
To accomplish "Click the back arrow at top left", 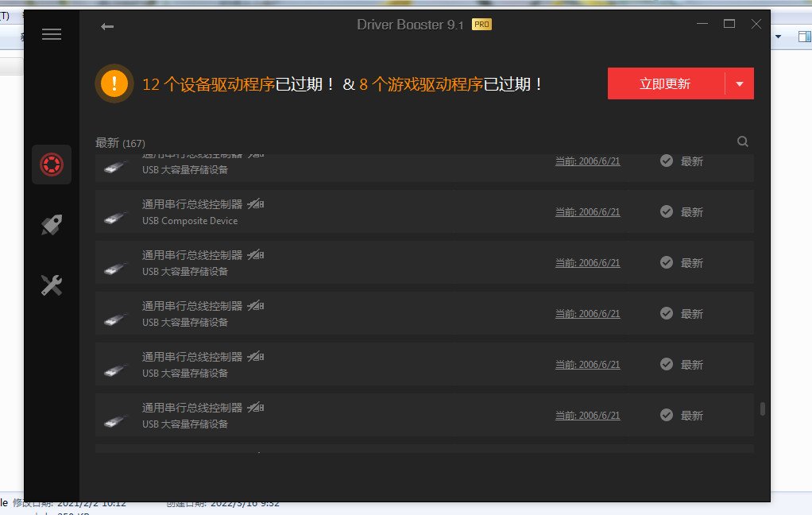I will coord(106,26).
